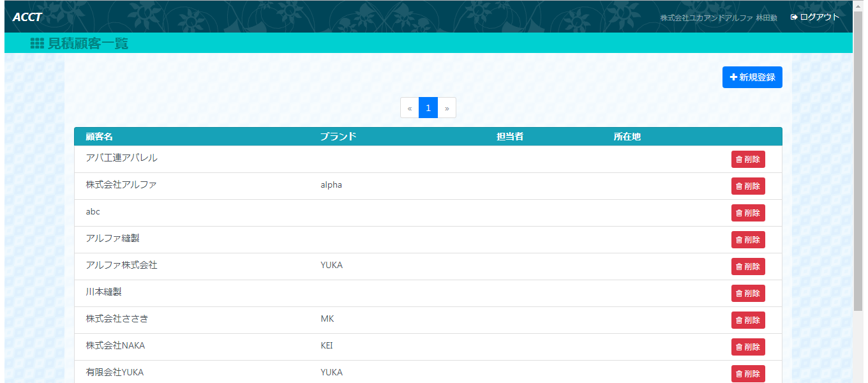Delete the 株式会社アルファ customer entry
This screenshot has height=383, width=868.
coord(748,186)
